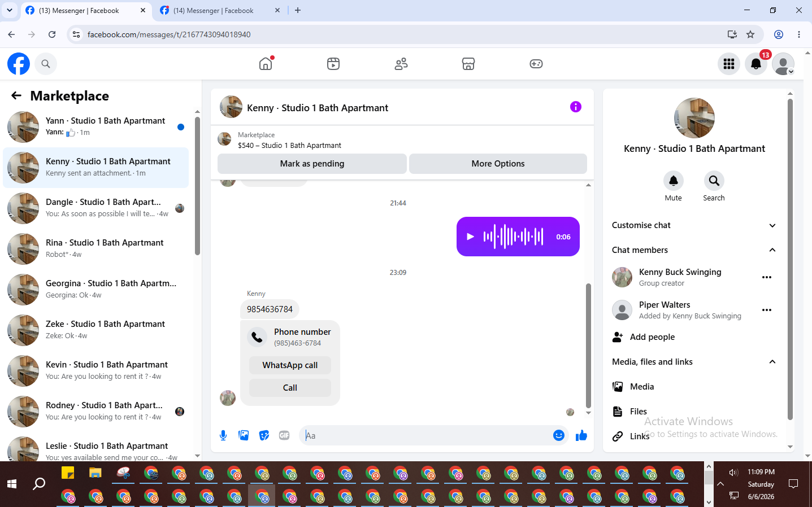
Task: Choose a GIF icon
Action: point(284,435)
